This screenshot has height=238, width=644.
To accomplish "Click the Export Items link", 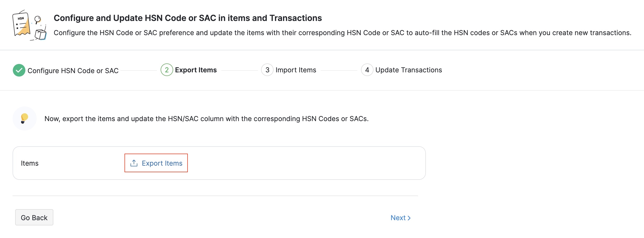I will [162, 163].
